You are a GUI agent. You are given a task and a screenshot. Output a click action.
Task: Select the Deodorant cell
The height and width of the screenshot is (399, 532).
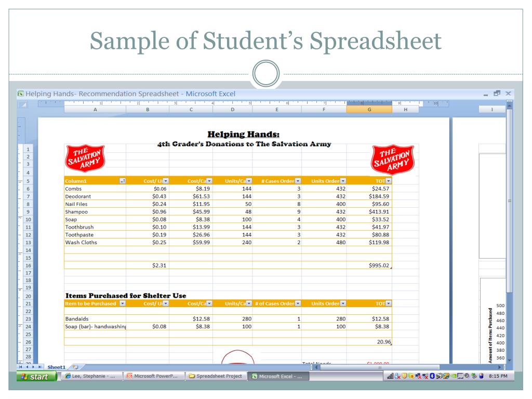95,196
